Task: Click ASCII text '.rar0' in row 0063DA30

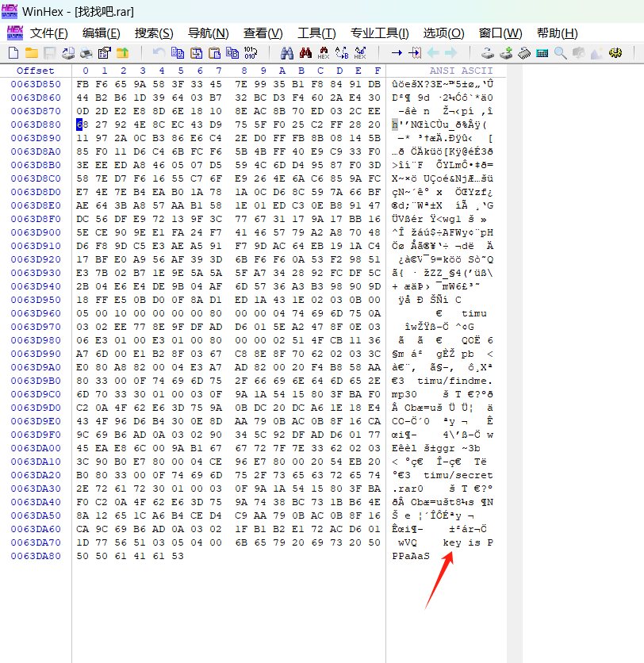Action: (408, 489)
